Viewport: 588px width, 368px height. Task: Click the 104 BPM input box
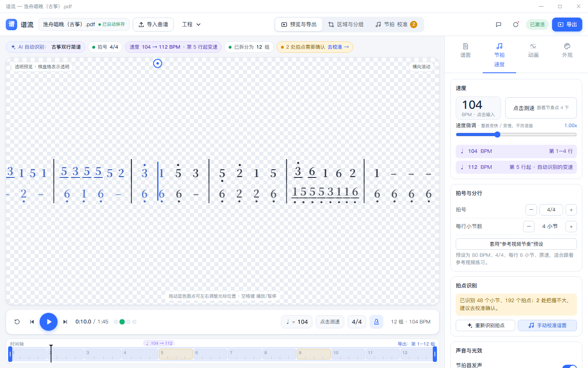(x=478, y=108)
